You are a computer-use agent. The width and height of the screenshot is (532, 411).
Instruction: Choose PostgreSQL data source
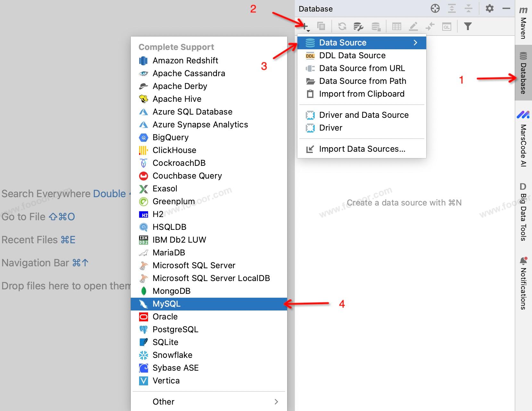click(x=175, y=329)
